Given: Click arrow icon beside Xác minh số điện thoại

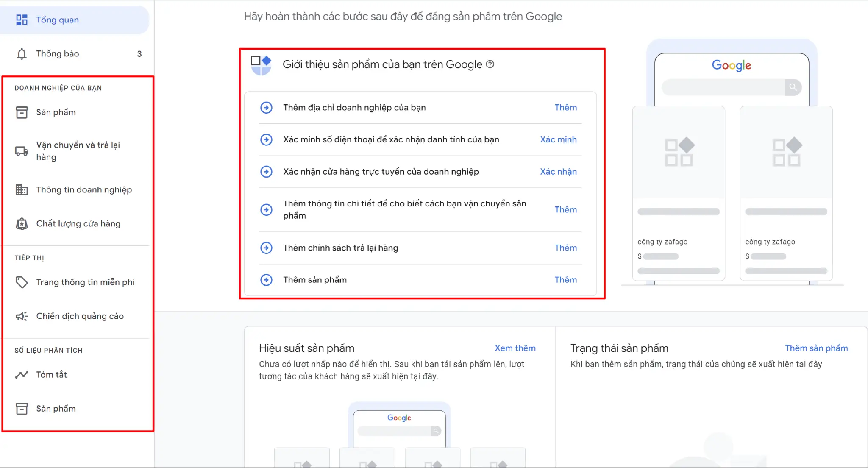Looking at the screenshot, I should [266, 139].
